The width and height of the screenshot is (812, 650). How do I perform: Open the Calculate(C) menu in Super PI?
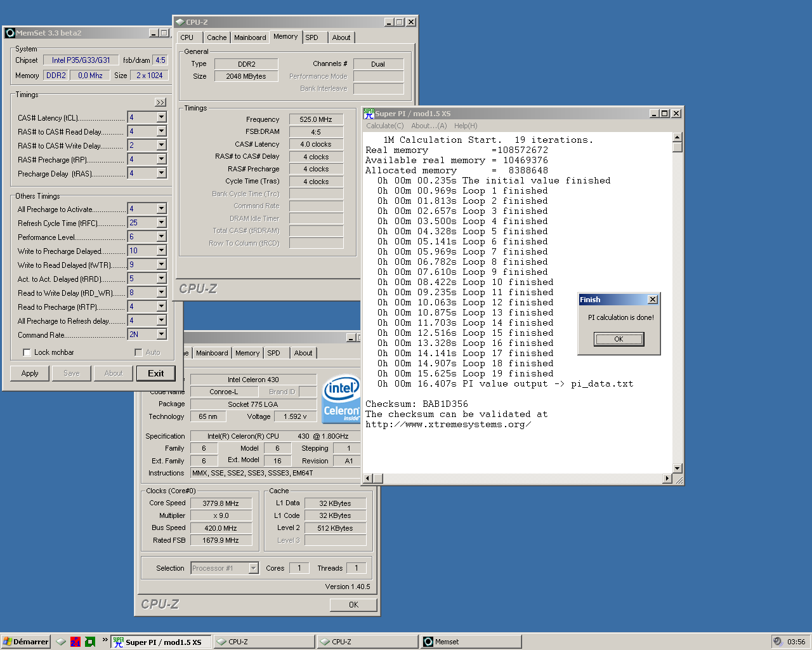coord(384,126)
